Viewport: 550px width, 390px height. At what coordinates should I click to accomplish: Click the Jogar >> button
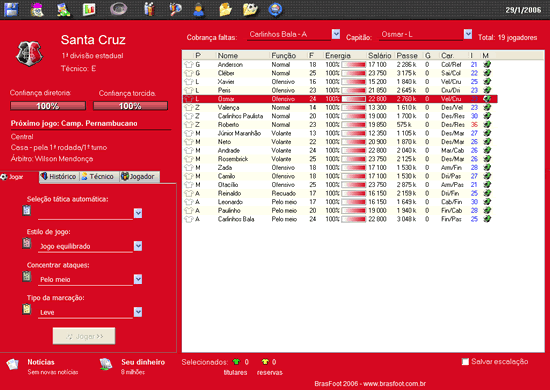tap(84, 336)
